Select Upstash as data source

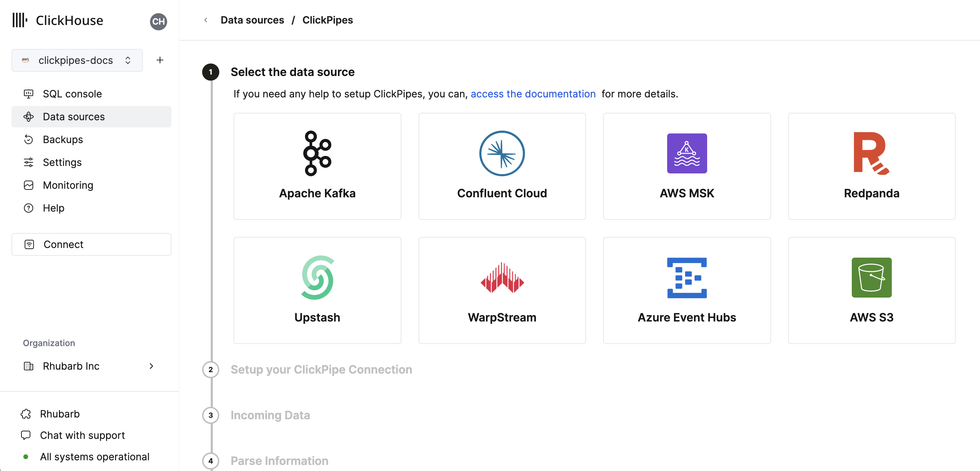coord(317,289)
